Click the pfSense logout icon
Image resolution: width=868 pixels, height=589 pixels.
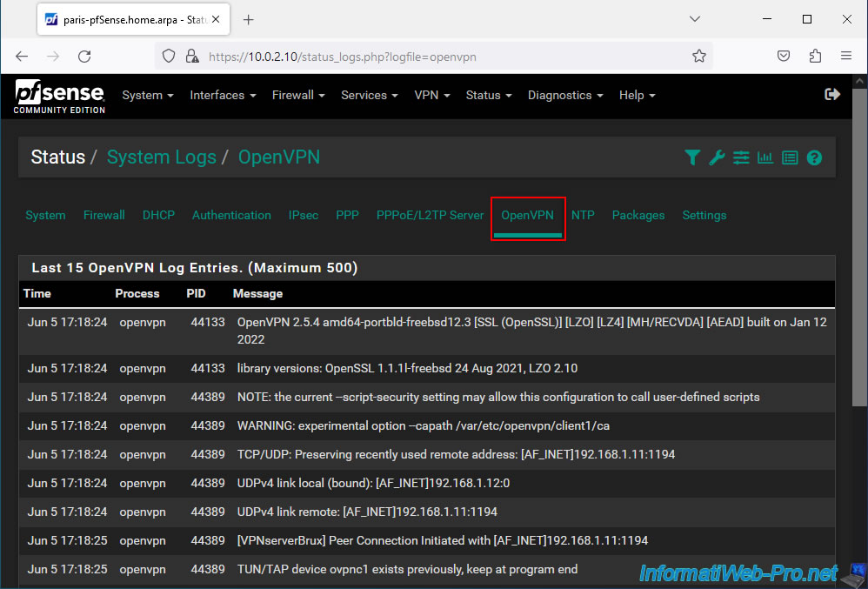[832, 94]
